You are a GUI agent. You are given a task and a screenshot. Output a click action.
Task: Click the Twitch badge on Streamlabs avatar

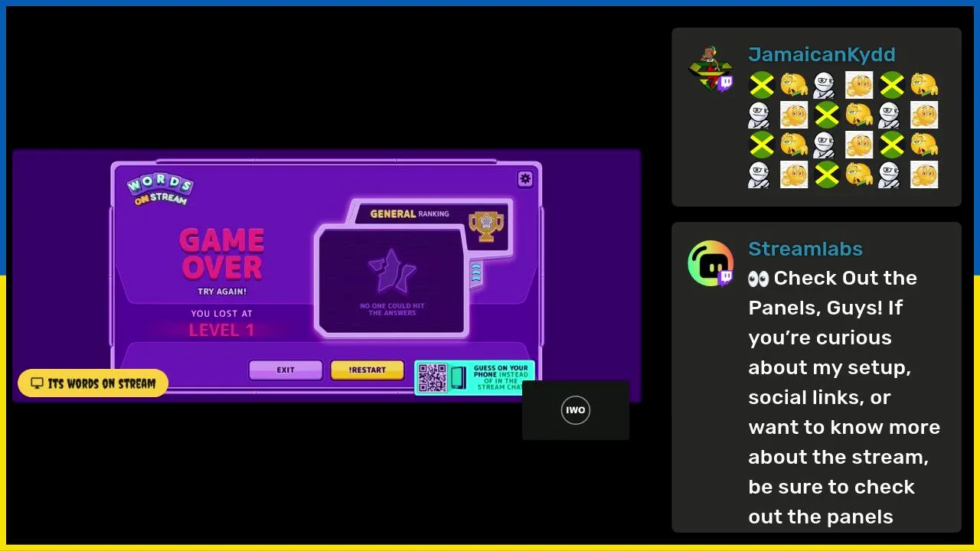(724, 278)
